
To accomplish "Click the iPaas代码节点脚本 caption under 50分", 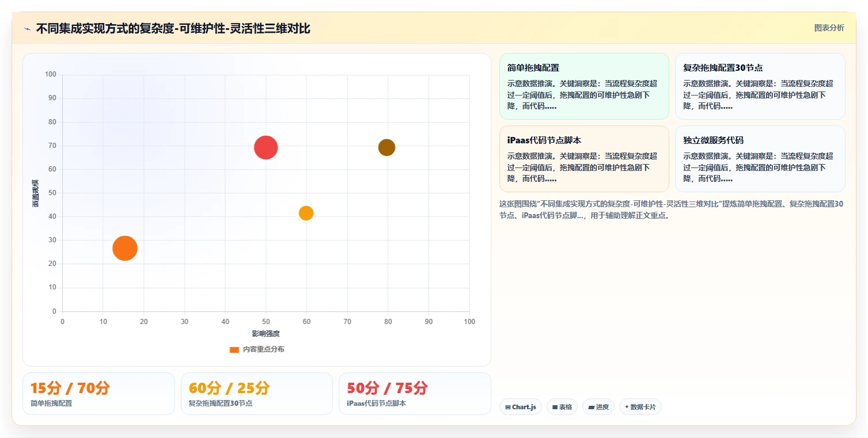I will 377,403.
